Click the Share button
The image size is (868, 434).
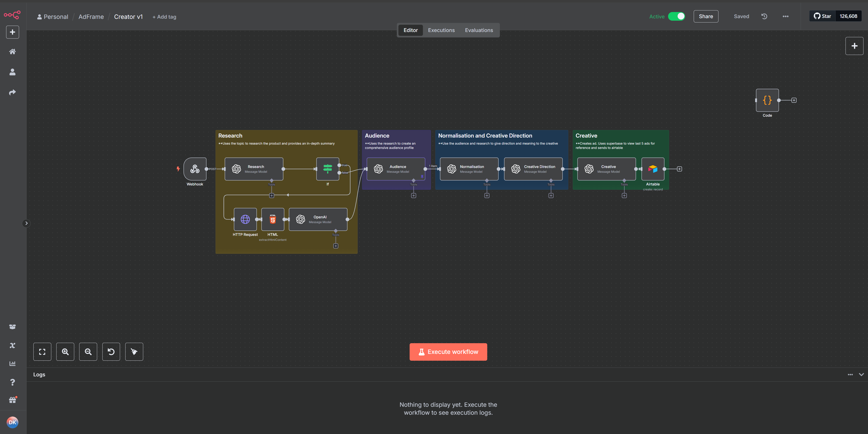pyautogui.click(x=706, y=16)
